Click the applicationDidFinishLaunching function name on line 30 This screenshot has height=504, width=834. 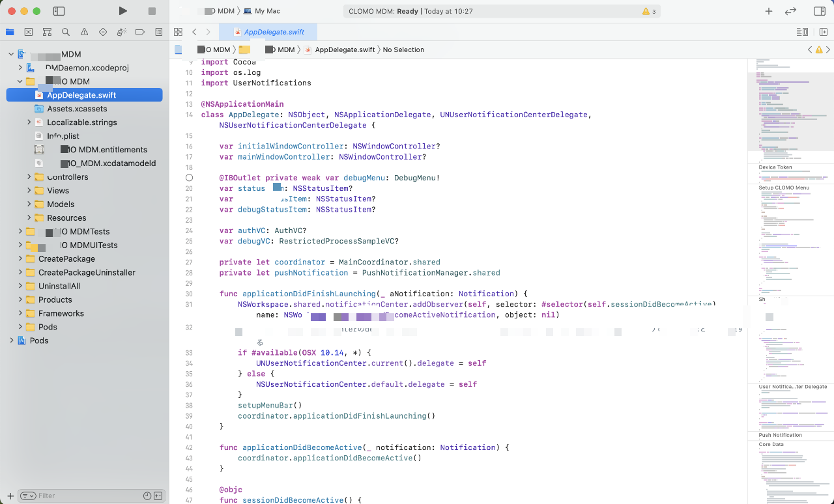point(309,294)
